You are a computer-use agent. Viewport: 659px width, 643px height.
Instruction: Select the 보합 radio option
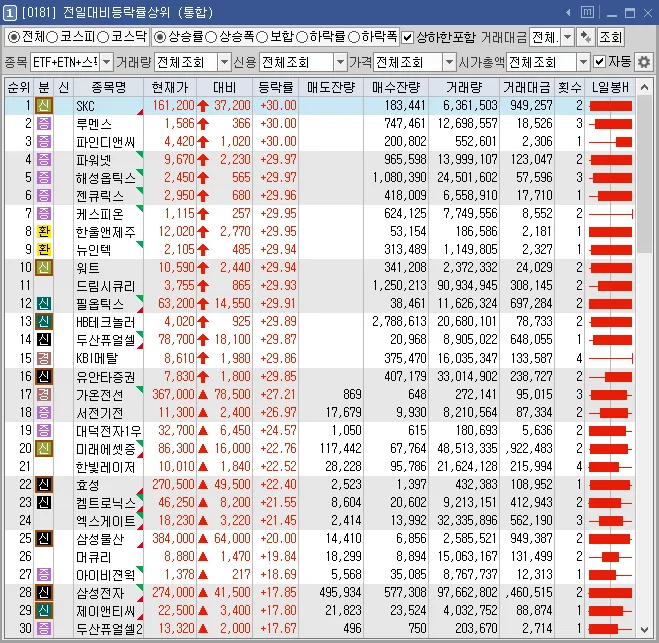coord(262,37)
